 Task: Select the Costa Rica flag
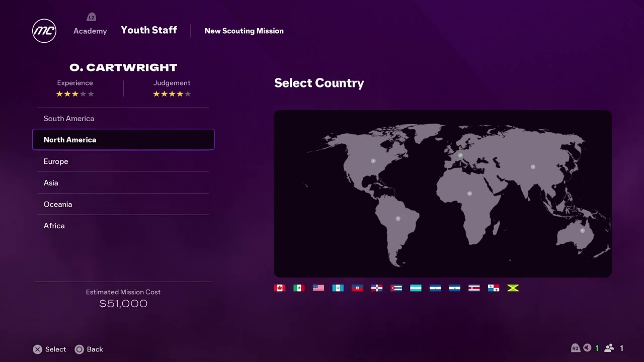pyautogui.click(x=474, y=288)
